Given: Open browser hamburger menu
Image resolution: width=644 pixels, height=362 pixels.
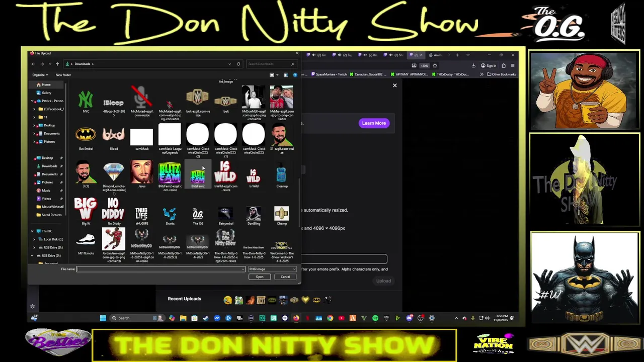Looking at the screenshot, I should click(513, 66).
